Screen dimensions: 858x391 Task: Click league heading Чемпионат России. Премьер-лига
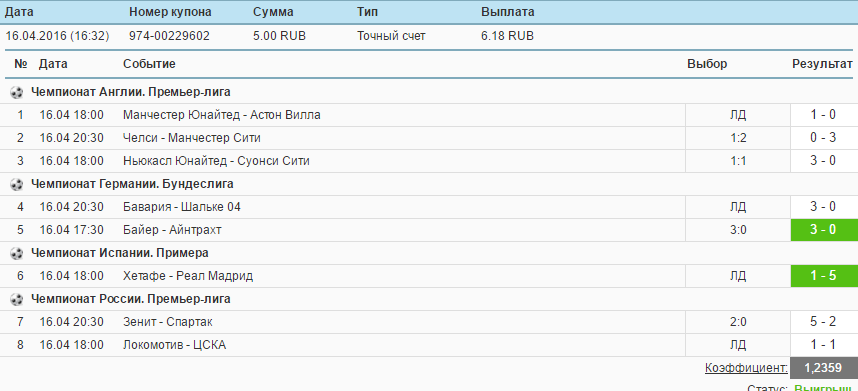pos(131,299)
